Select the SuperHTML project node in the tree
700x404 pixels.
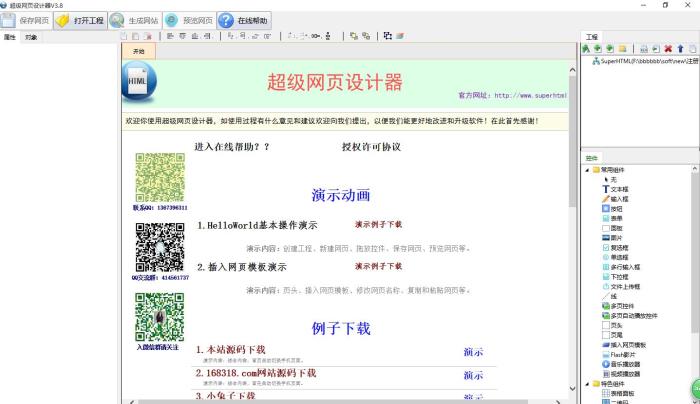click(646, 61)
